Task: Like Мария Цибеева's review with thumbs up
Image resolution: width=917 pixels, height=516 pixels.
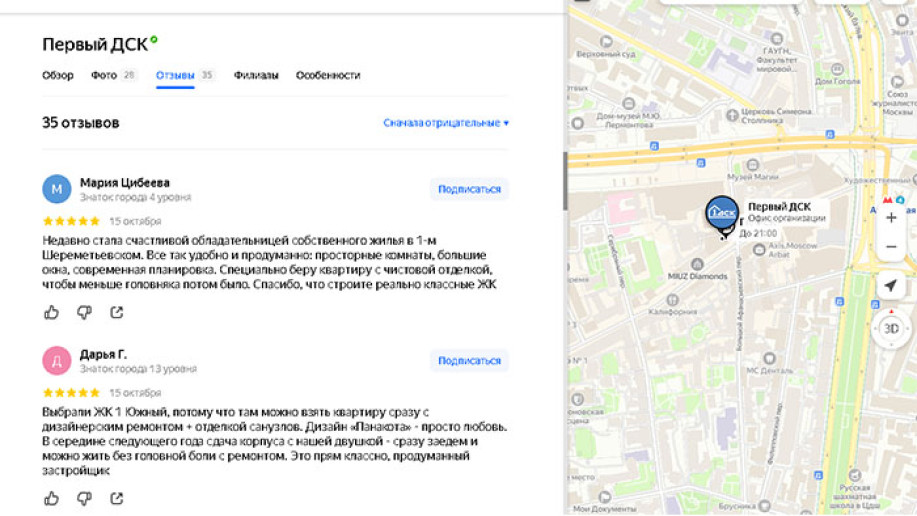Action: 51,312
